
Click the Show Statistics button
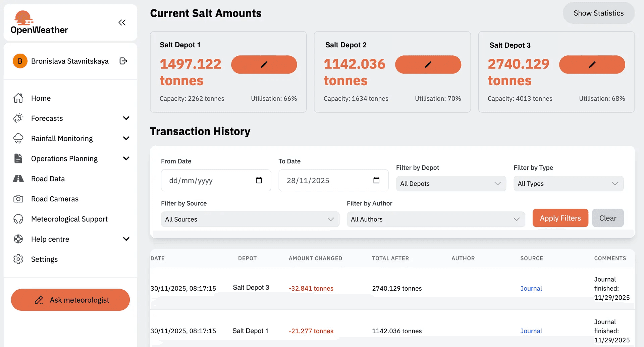(x=598, y=13)
